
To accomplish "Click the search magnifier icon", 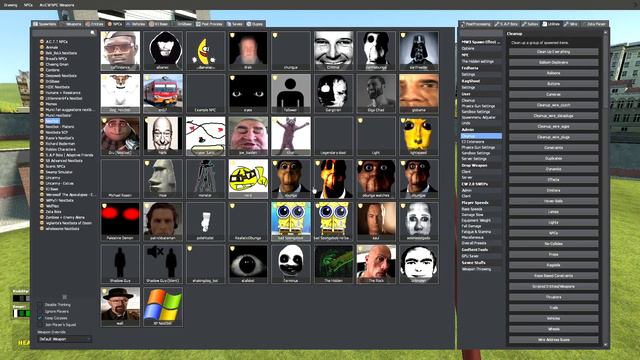I will 93,33.
